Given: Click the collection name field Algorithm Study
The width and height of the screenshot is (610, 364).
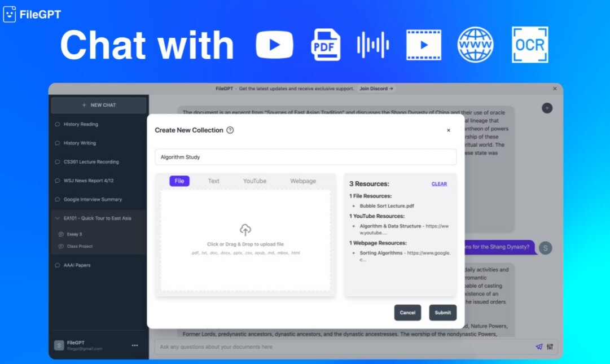Looking at the screenshot, I should 305,157.
